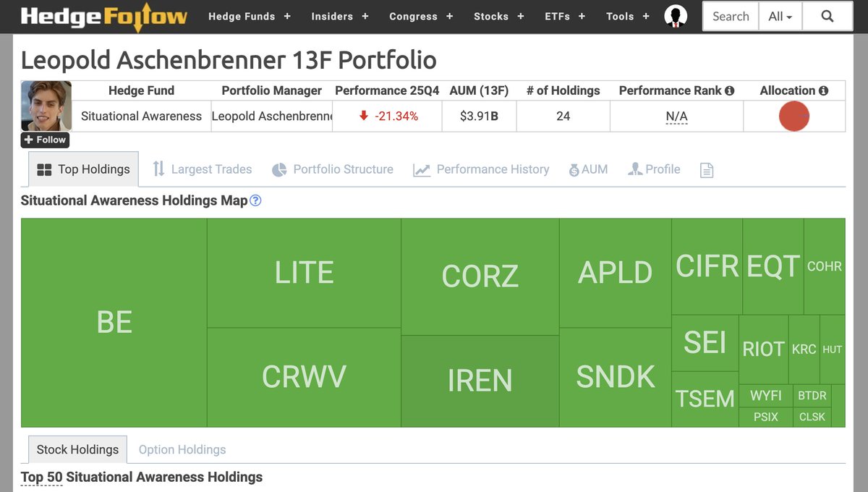The width and height of the screenshot is (868, 492).
Task: Click the HUT tile in holdings map
Action: pos(833,349)
